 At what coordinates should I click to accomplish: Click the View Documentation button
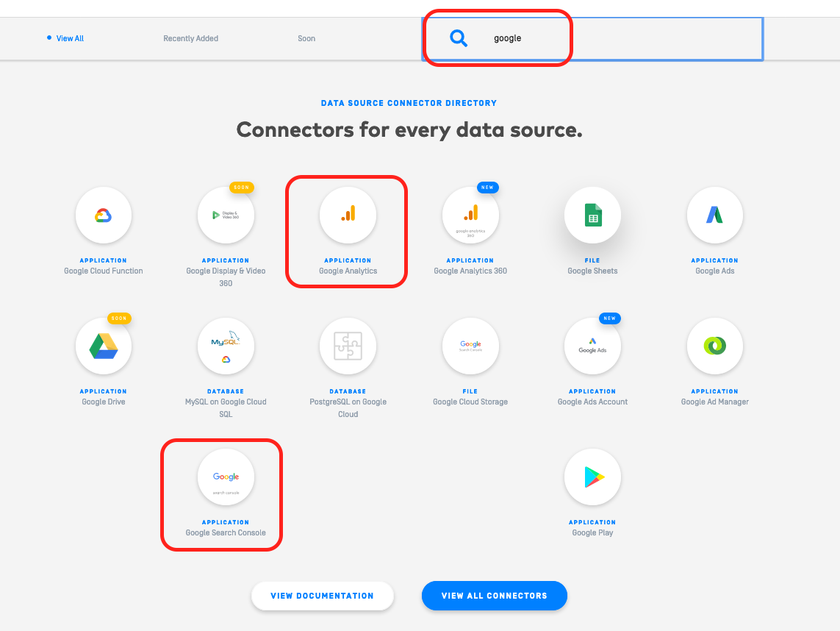pos(323,596)
